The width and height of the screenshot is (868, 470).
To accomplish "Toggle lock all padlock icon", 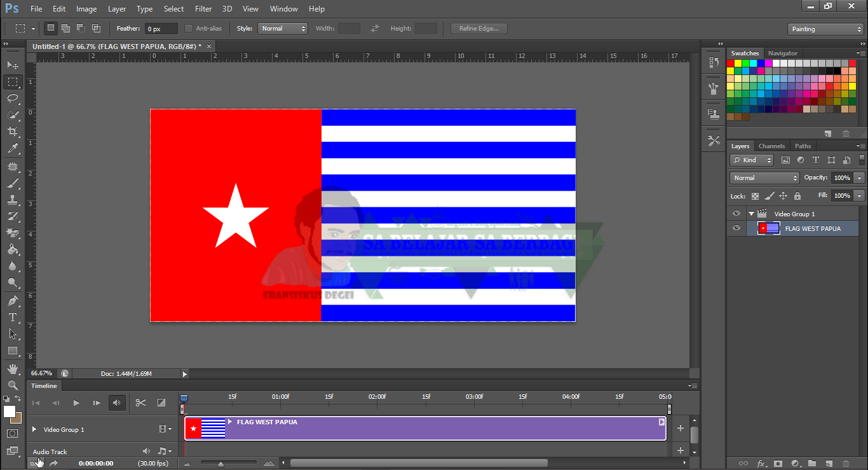I will pos(797,196).
